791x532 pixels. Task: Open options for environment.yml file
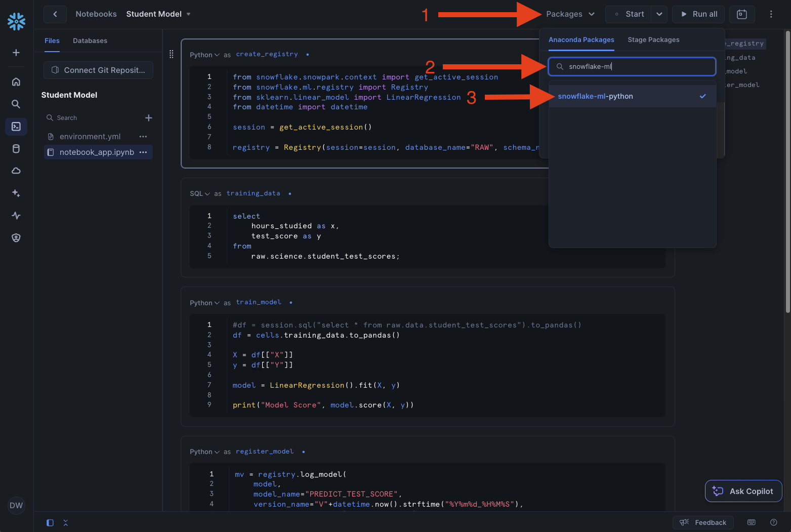pos(143,137)
